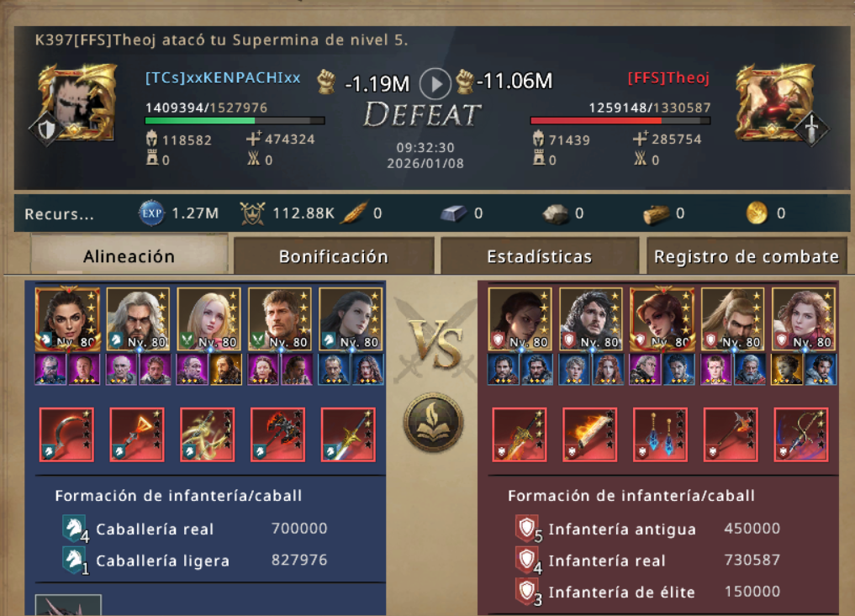Click the iron ingot resource icon

(x=454, y=213)
